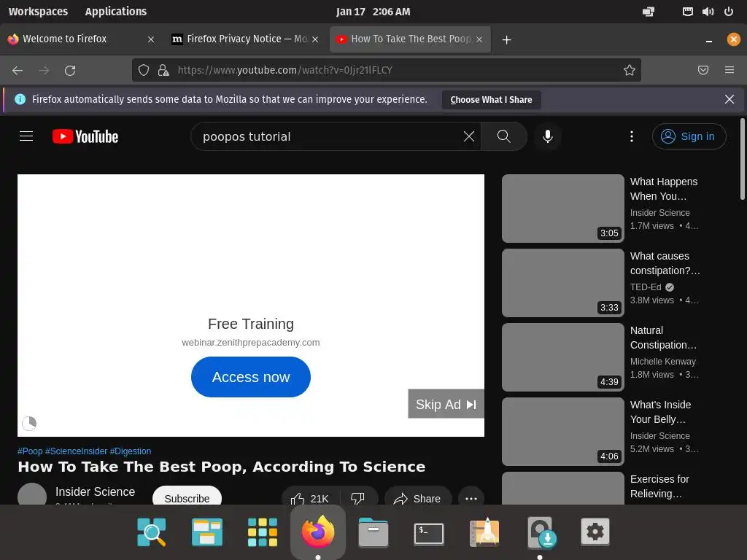The width and height of the screenshot is (747, 560).
Task: Open the 4:39 Natural Constipation thumbnail
Action: [x=563, y=357]
